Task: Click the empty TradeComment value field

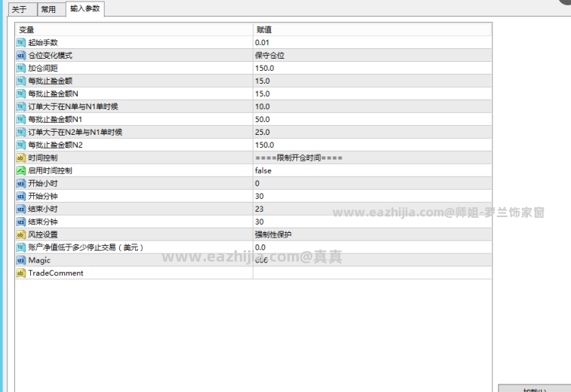Action: tap(372, 273)
